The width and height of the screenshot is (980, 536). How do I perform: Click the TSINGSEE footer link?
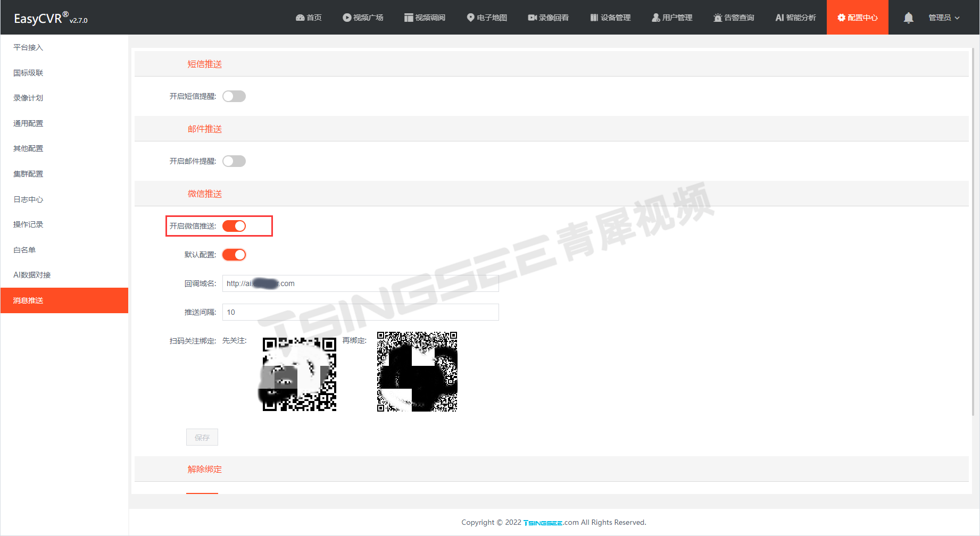pyautogui.click(x=543, y=523)
